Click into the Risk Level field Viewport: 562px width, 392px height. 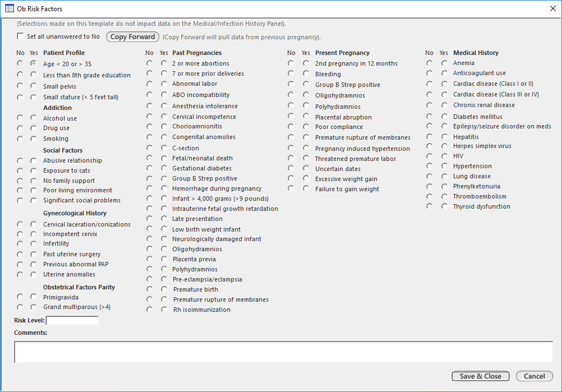tap(72, 320)
